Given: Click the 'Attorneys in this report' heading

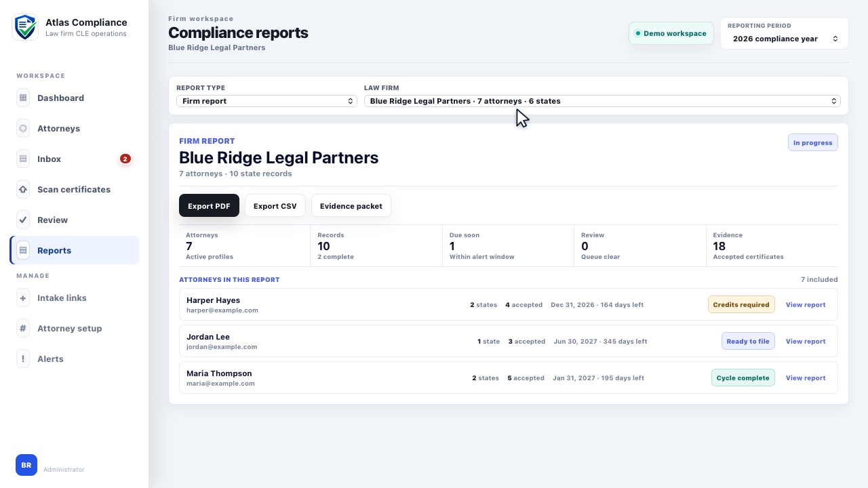Looking at the screenshot, I should [x=229, y=279].
